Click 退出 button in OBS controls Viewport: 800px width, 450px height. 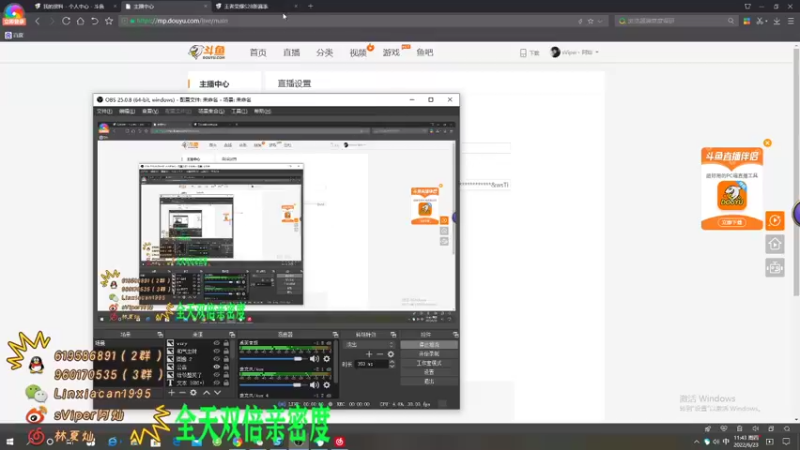pyautogui.click(x=429, y=382)
